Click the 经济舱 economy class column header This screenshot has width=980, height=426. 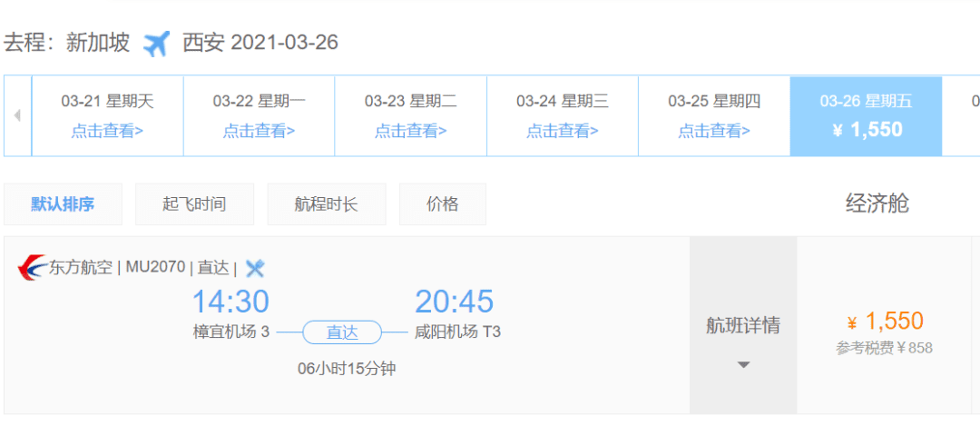[877, 203]
